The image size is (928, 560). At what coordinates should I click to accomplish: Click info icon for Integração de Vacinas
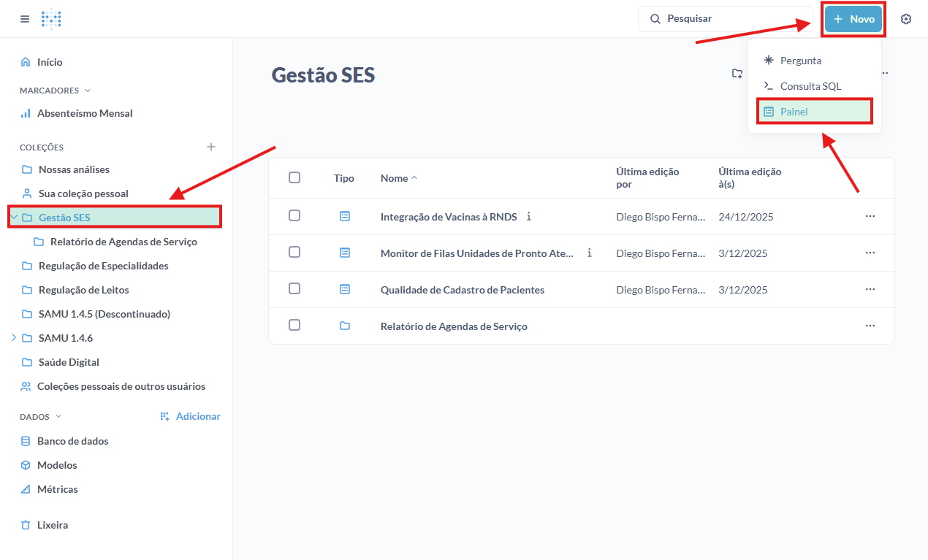coord(529,217)
